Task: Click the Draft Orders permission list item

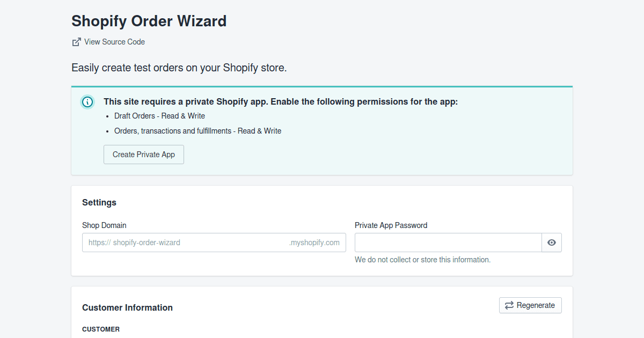Action: point(159,116)
